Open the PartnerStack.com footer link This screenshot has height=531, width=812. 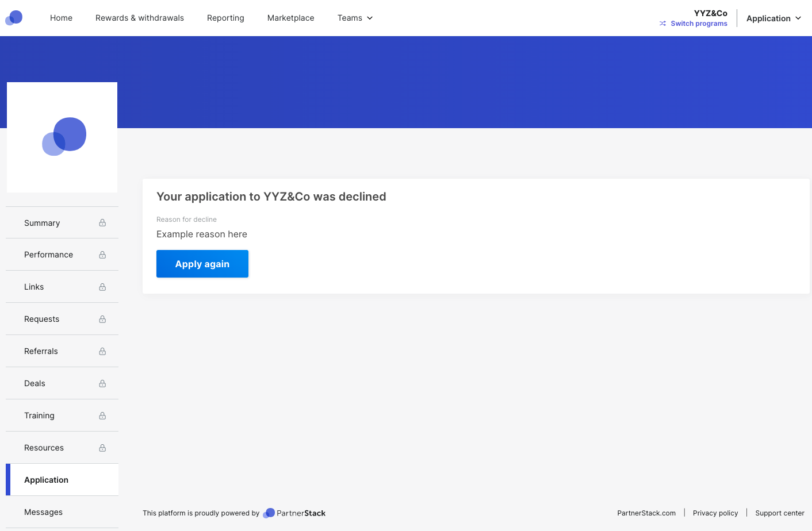[x=646, y=513]
